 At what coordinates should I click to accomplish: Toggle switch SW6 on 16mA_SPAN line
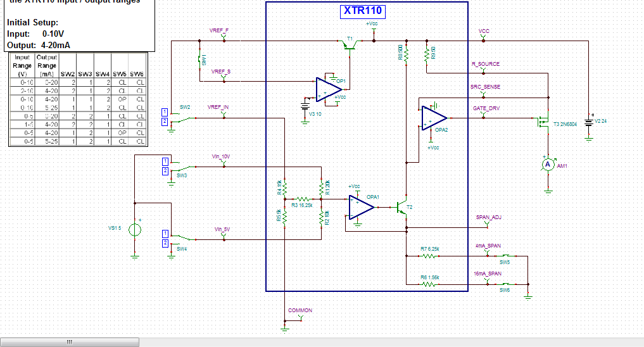coord(505,284)
